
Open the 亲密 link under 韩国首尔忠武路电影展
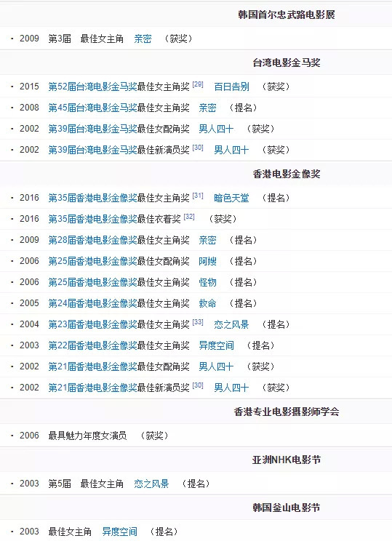coord(143,39)
